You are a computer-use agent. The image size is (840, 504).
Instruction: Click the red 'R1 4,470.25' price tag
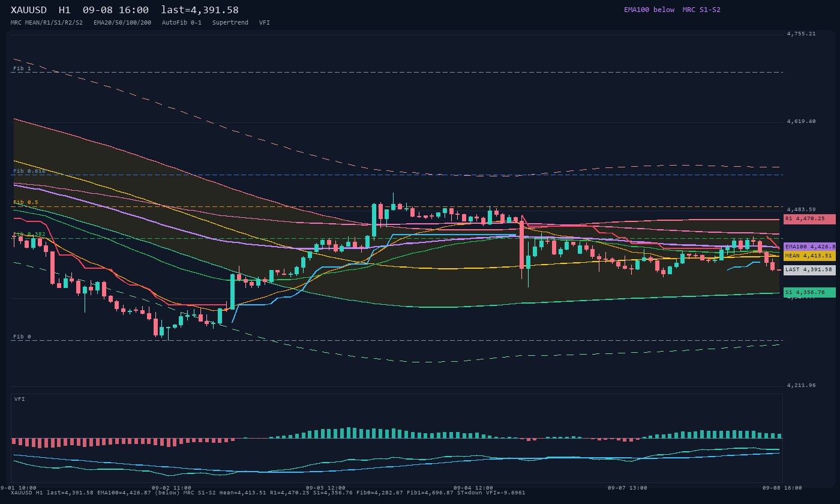[x=809, y=219]
